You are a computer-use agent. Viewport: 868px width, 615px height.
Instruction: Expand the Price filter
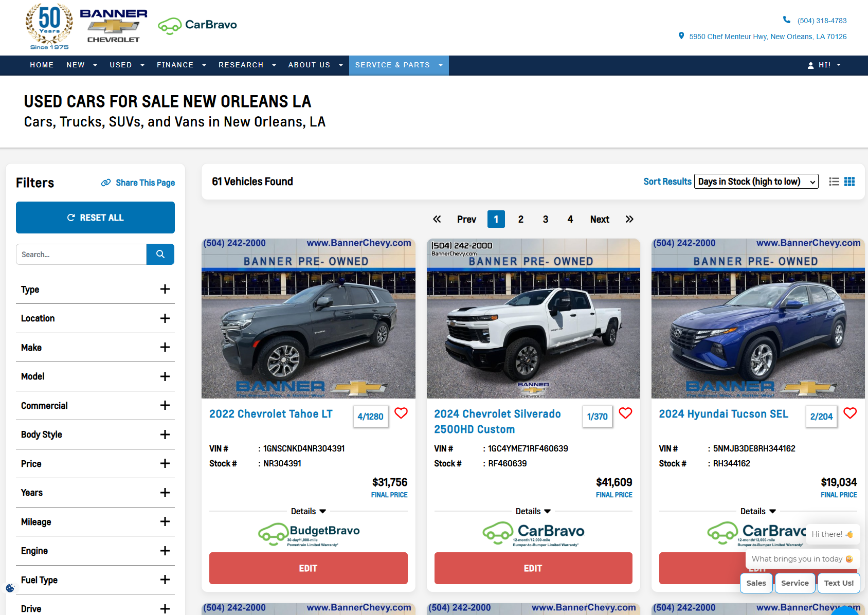click(x=95, y=464)
